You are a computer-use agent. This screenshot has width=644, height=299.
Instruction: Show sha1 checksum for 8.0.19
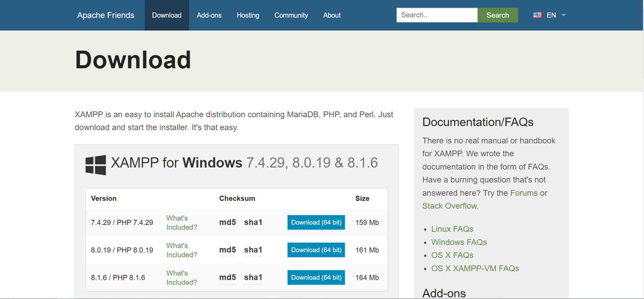(253, 250)
